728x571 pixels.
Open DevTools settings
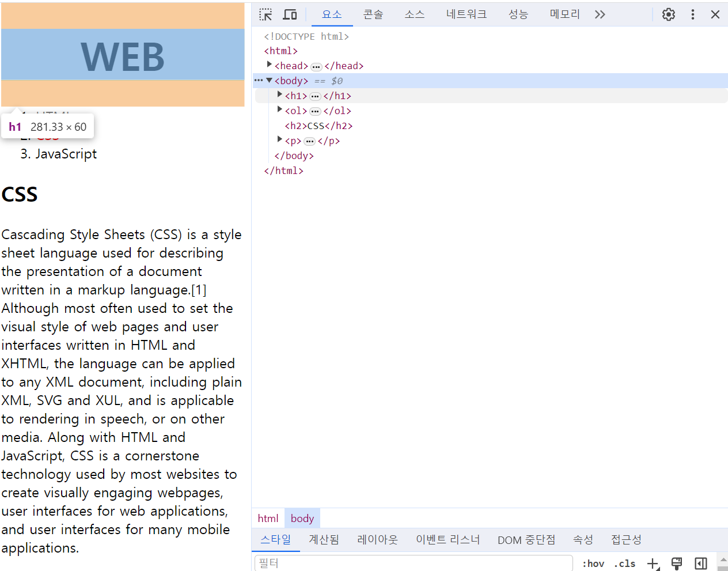[668, 14]
